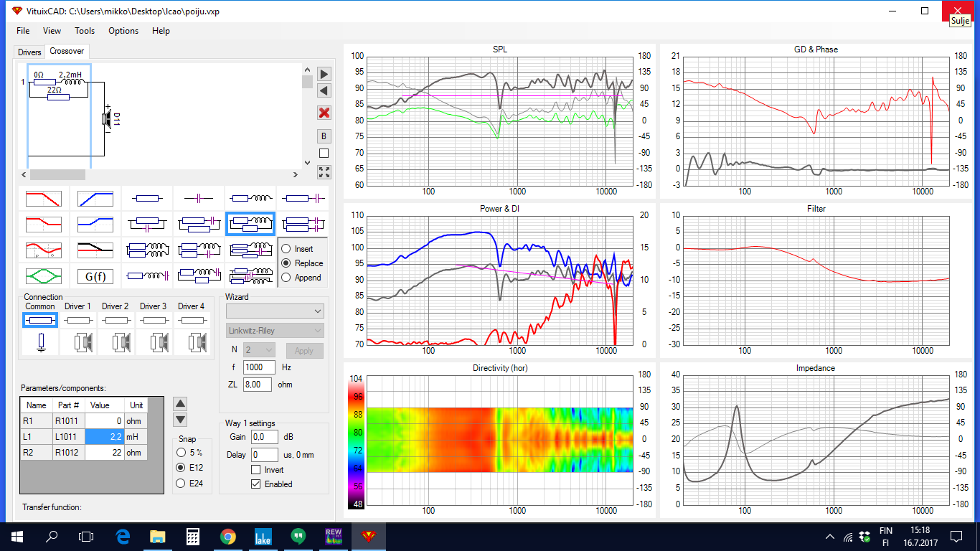The height and width of the screenshot is (551, 980).
Task: Open the File menu
Action: [23, 31]
